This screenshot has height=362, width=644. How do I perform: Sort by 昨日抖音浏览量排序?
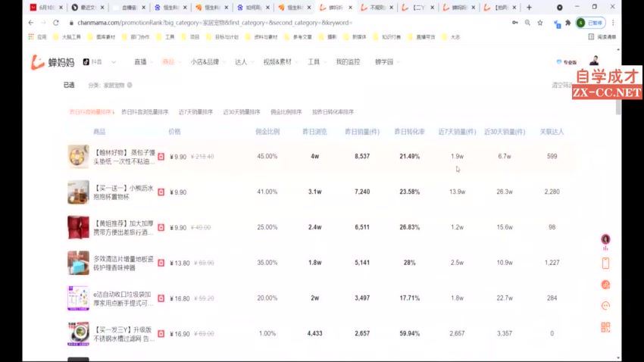pos(145,111)
